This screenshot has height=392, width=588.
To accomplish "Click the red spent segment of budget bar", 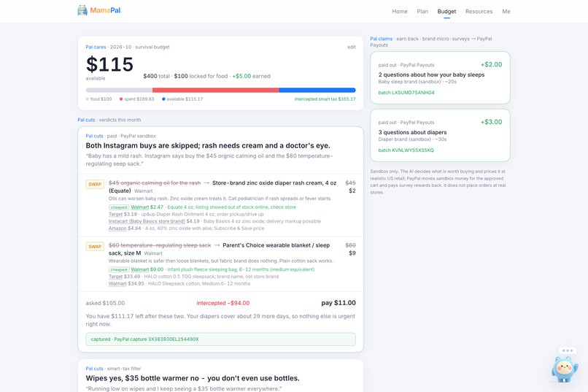I will click(x=216, y=90).
